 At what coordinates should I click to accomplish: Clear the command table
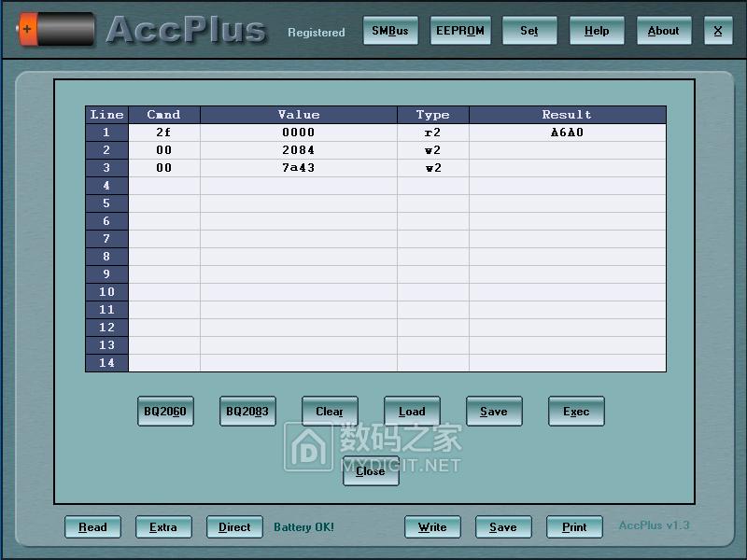tap(330, 411)
